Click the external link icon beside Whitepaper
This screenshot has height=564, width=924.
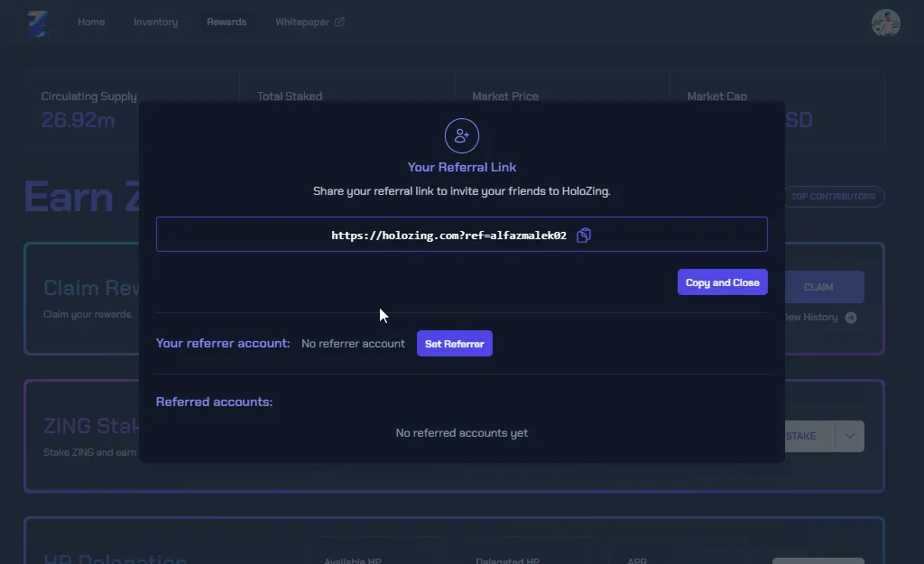coord(339,22)
